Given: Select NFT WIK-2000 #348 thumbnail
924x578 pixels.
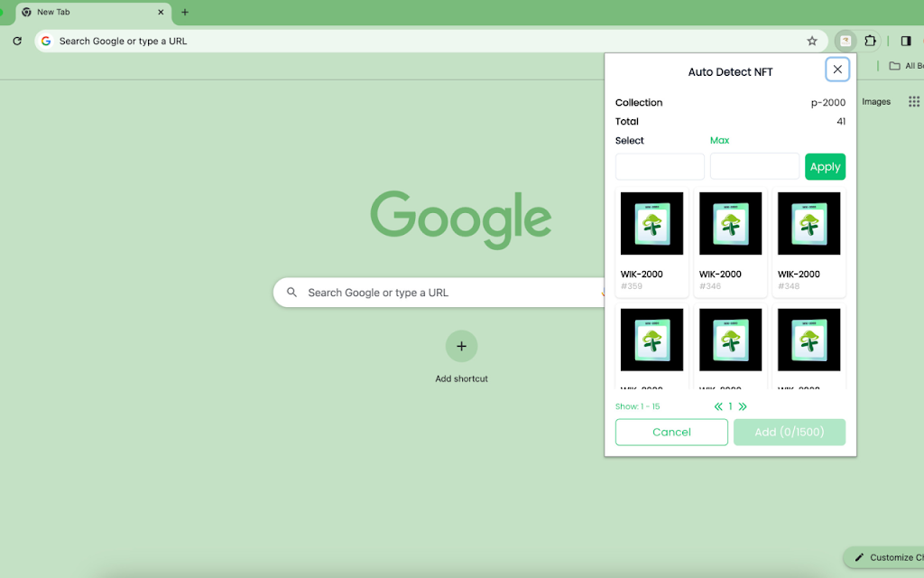Looking at the screenshot, I should (809, 224).
